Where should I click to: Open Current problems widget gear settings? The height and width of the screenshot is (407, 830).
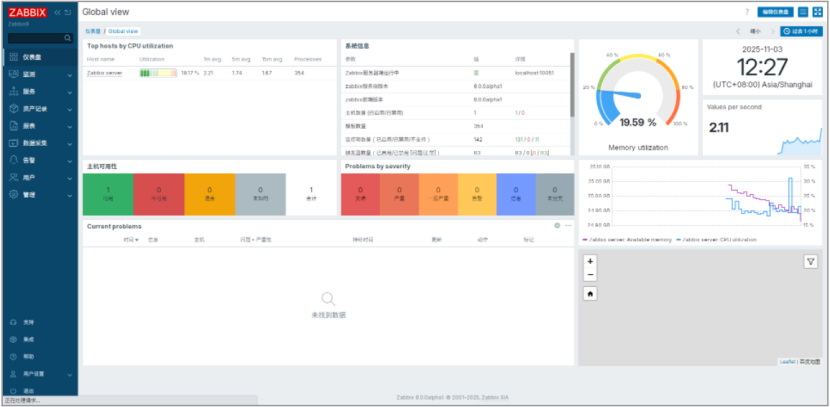click(556, 226)
